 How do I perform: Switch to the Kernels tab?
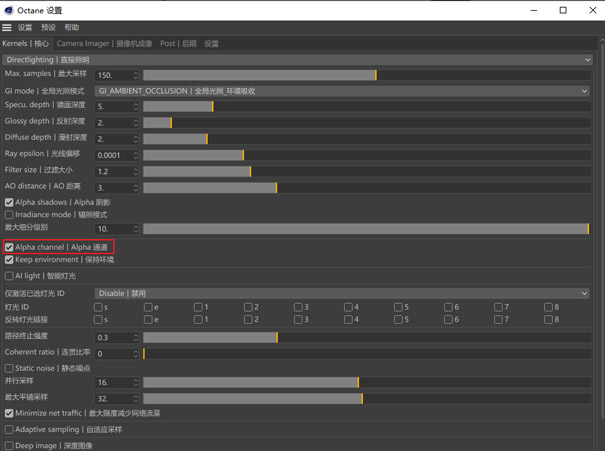(25, 44)
